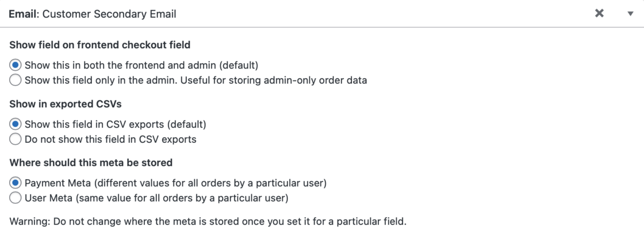Enable 'Show this field in CSV exports' radio button
Viewport: 644px width, 244px height.
[16, 124]
